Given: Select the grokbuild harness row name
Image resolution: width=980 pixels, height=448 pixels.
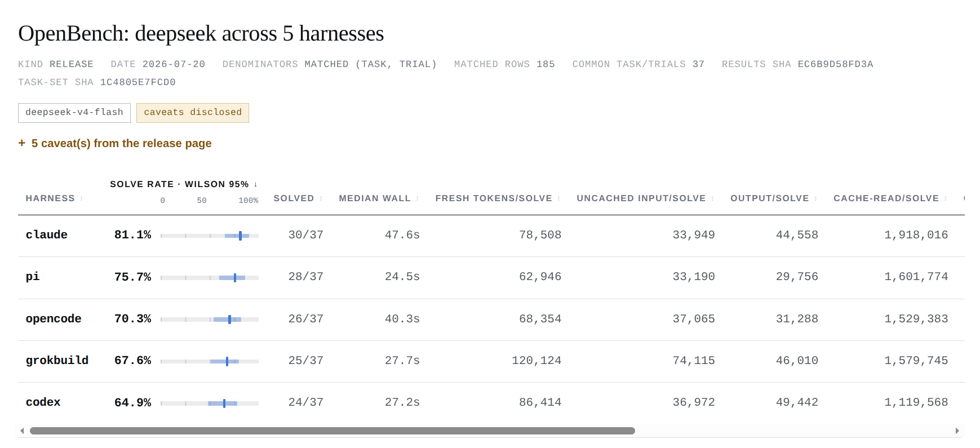Looking at the screenshot, I should [57, 361].
